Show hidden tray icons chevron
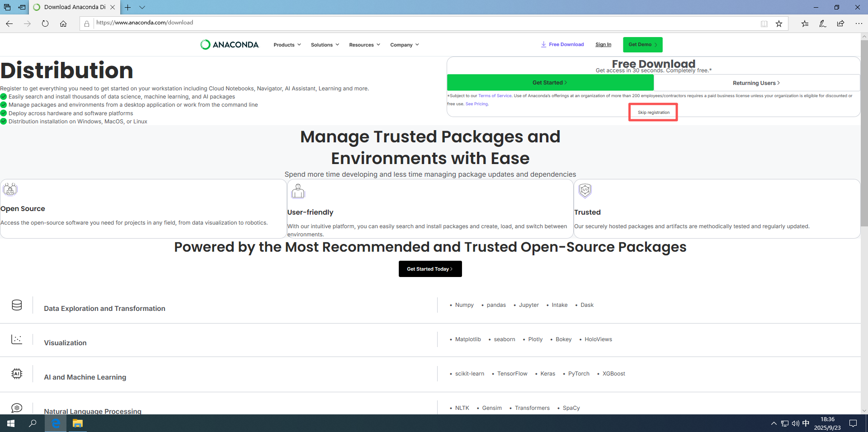The height and width of the screenshot is (432, 868). coord(774,423)
